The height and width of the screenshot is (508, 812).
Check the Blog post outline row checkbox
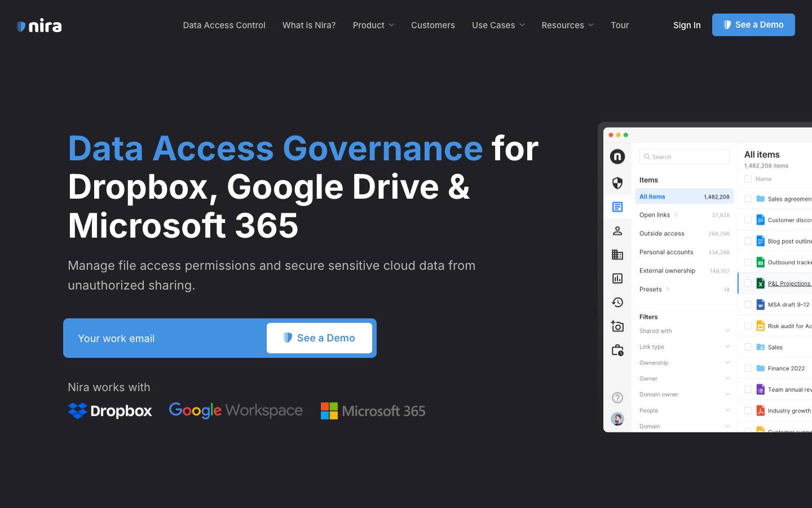coord(748,241)
